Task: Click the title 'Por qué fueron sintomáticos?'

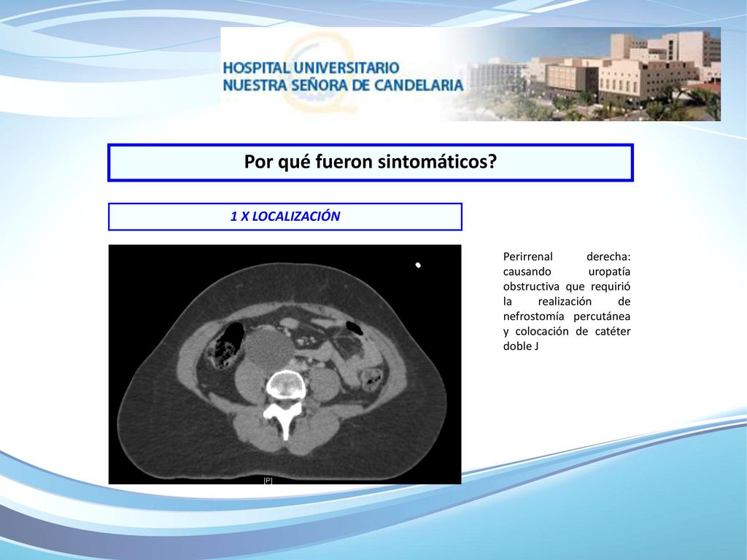Action: 370,162
